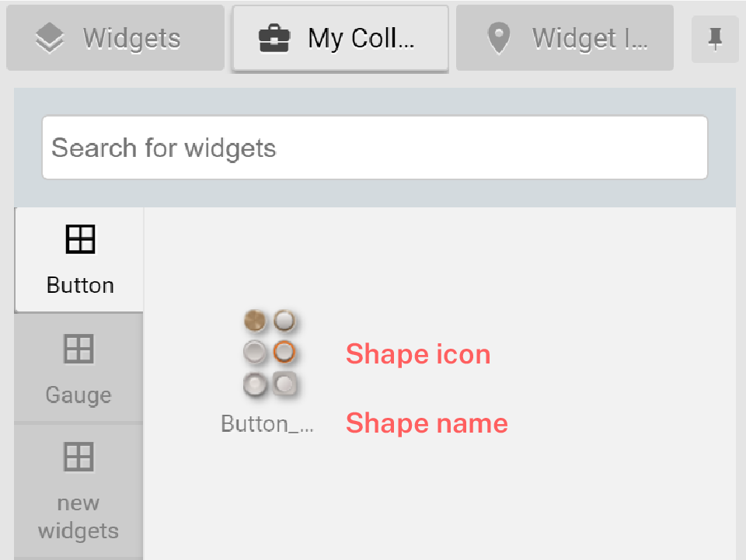Open the new widgets category label

pos(78,517)
